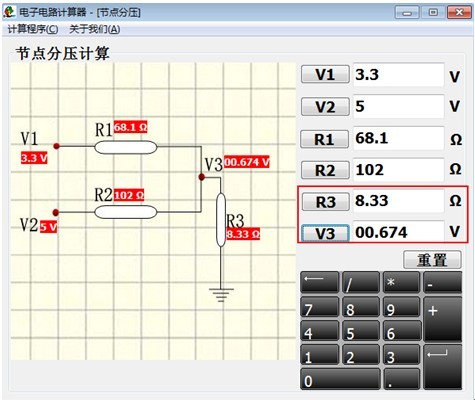Click the enter return-arrow key
475x400 pixels.
point(442,367)
